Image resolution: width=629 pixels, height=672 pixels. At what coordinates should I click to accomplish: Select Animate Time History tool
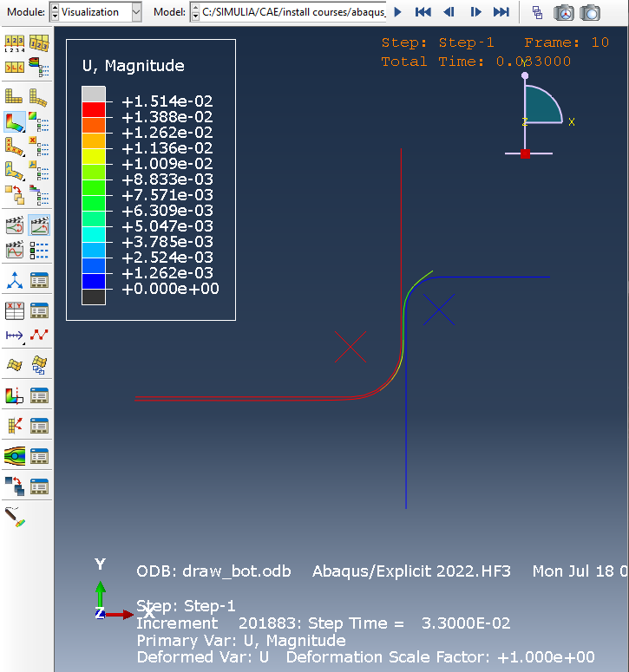[x=39, y=225]
